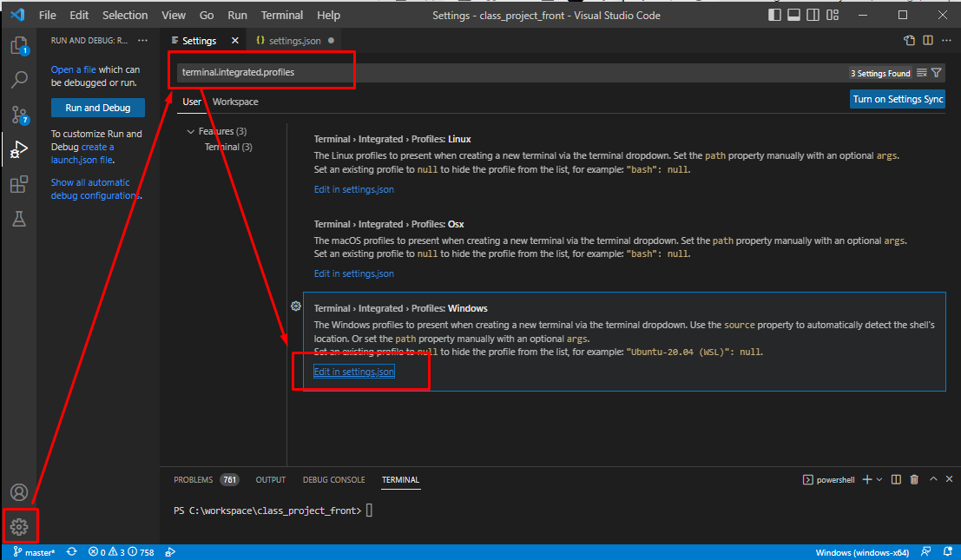Switch to the OUTPUT panel tab
Viewport: 961px width, 560px height.
coord(270,480)
